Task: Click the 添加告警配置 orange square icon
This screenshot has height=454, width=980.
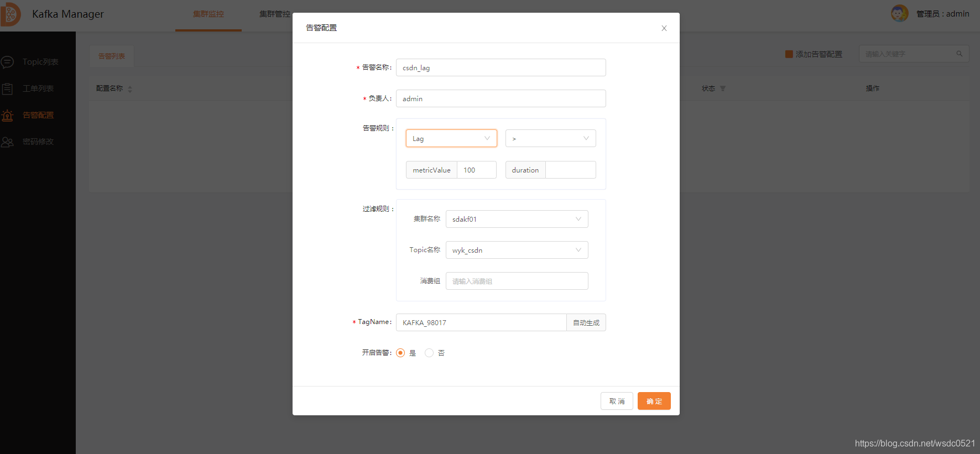Action: 789,54
